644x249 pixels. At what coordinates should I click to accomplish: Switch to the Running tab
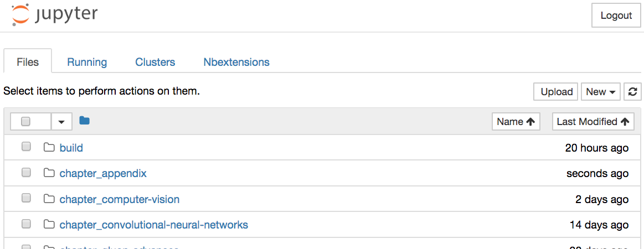tap(87, 62)
